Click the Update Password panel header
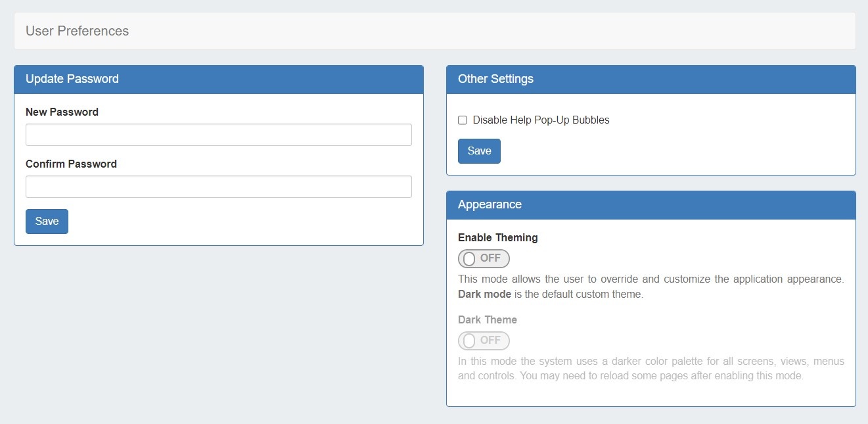This screenshot has height=424, width=868. (x=72, y=79)
